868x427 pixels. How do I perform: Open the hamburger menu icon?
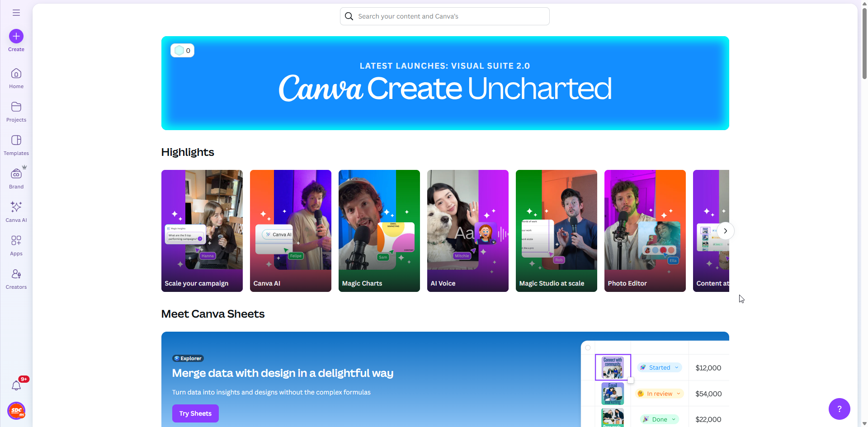click(16, 13)
